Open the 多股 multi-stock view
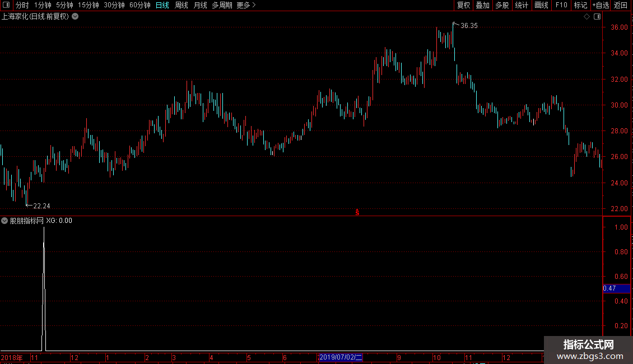The image size is (633, 364). [502, 5]
